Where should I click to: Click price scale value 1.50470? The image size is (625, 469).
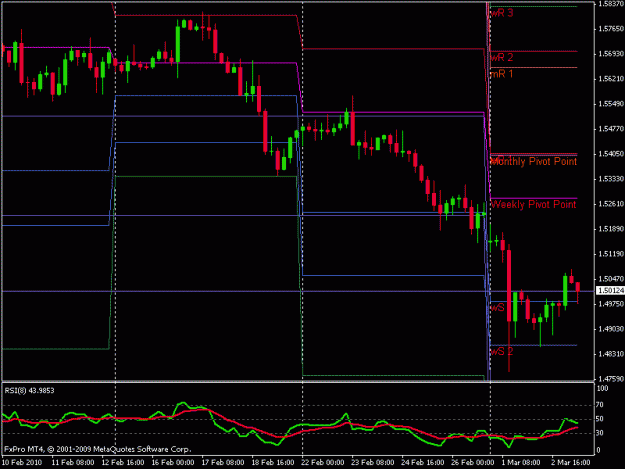pyautogui.click(x=611, y=279)
